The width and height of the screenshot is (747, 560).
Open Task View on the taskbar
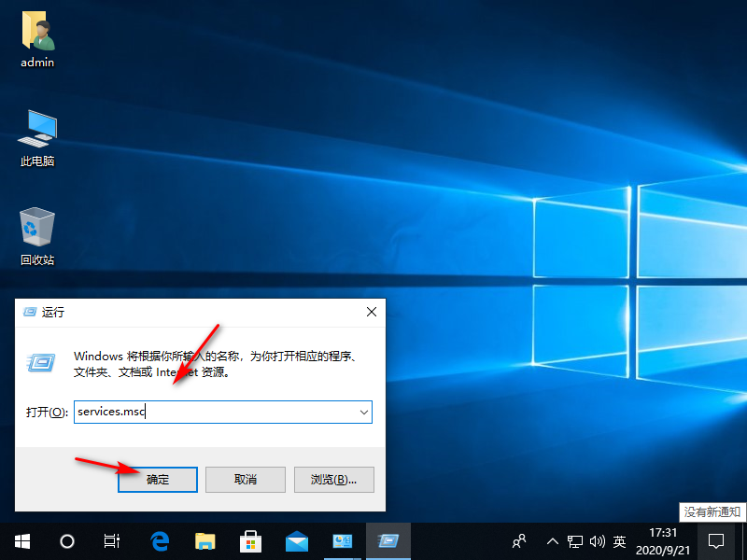click(111, 541)
